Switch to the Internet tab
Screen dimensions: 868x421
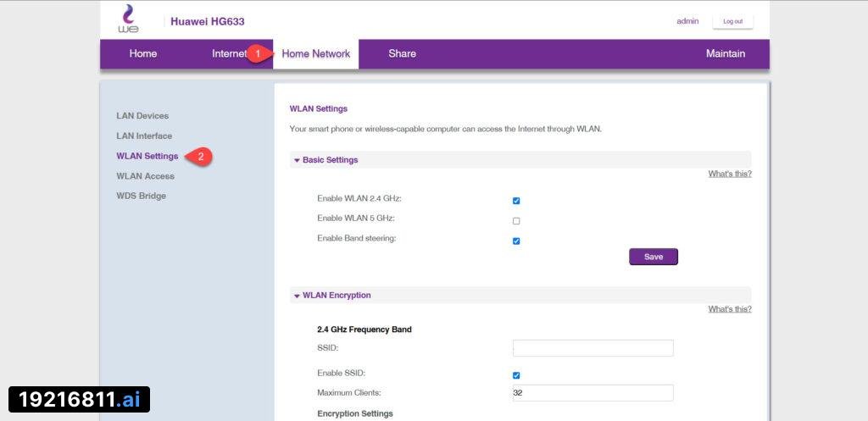(x=229, y=53)
